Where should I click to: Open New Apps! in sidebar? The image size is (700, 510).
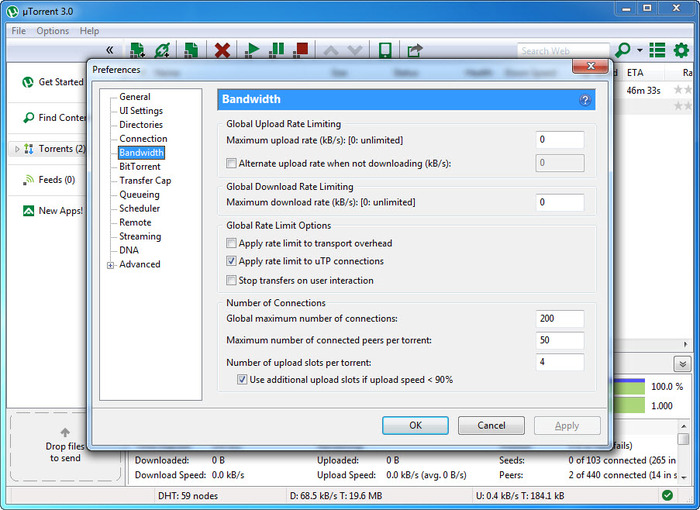(53, 211)
